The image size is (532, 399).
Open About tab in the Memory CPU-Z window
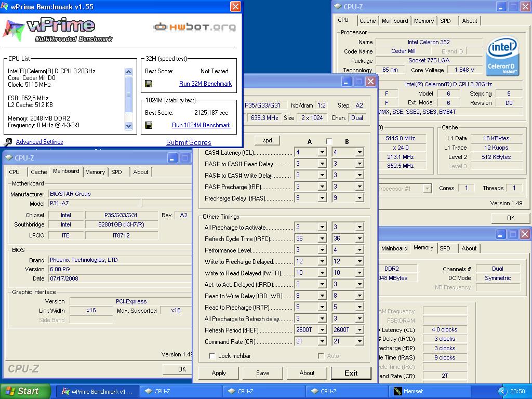pos(469,248)
